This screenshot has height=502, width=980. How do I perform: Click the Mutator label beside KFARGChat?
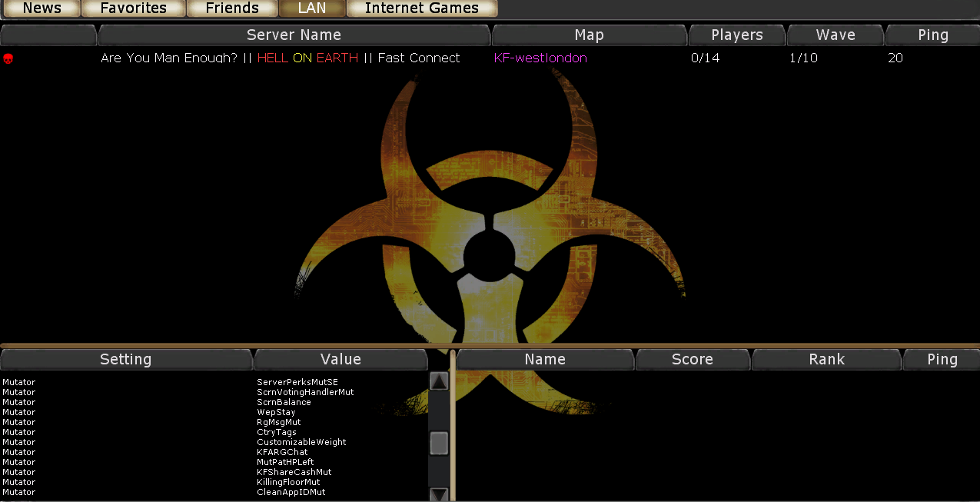pyautogui.click(x=18, y=452)
